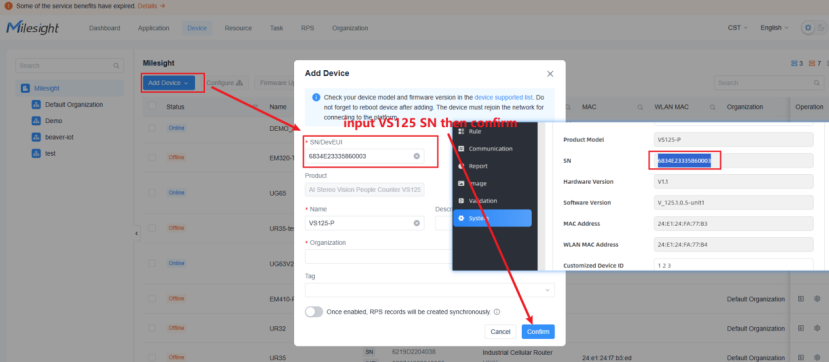Open the Add Device dropdown button
829x362 pixels.
tap(169, 83)
